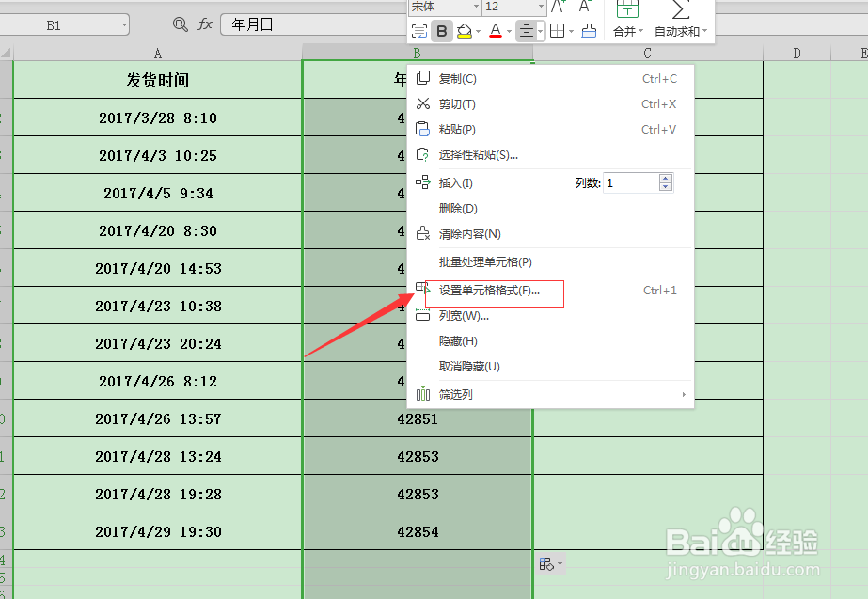The image size is (868, 599).
Task: Select cell with 2017/4/20 14:53
Action: click(158, 269)
